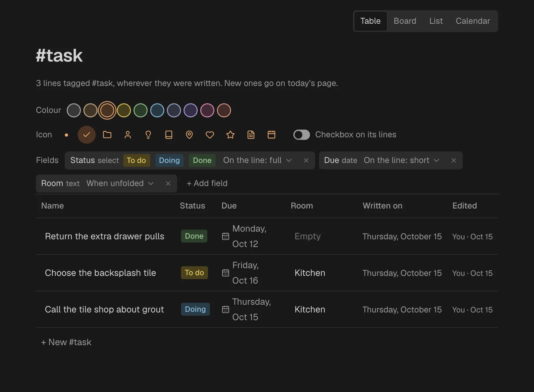This screenshot has width=534, height=392.
Task: Choose the checkmark icon
Action: click(86, 135)
